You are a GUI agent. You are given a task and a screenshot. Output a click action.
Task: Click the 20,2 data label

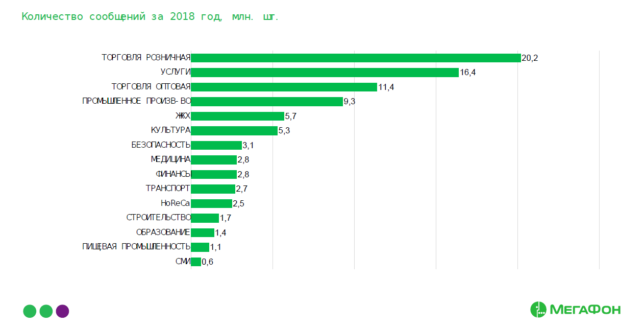point(530,58)
